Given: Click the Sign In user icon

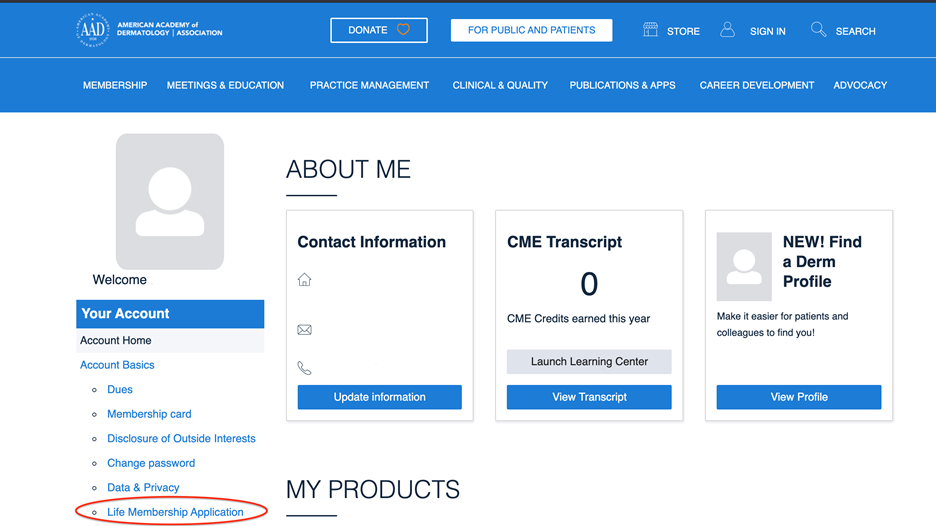Looking at the screenshot, I should [727, 29].
